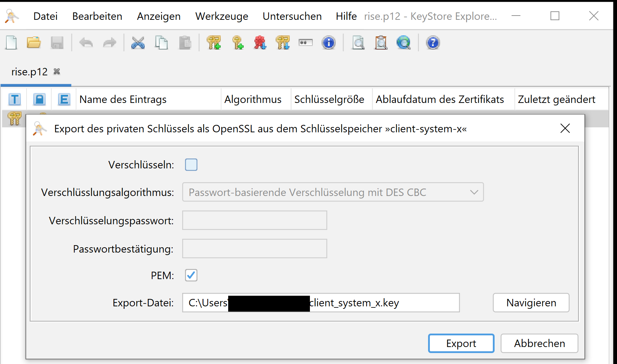Open the Untersuchen menu
Screen dimensions: 617x364
(x=292, y=16)
